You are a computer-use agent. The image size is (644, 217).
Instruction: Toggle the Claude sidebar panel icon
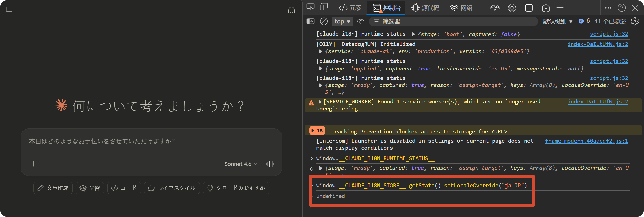pyautogui.click(x=9, y=9)
